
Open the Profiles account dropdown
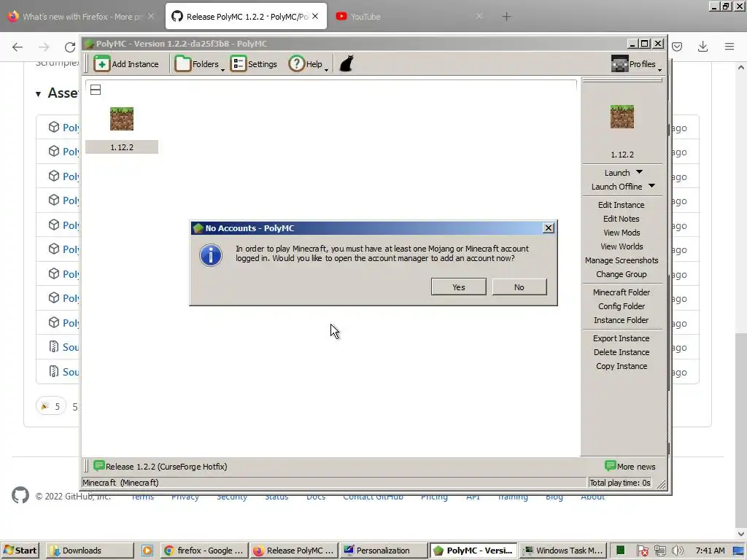[x=636, y=64]
